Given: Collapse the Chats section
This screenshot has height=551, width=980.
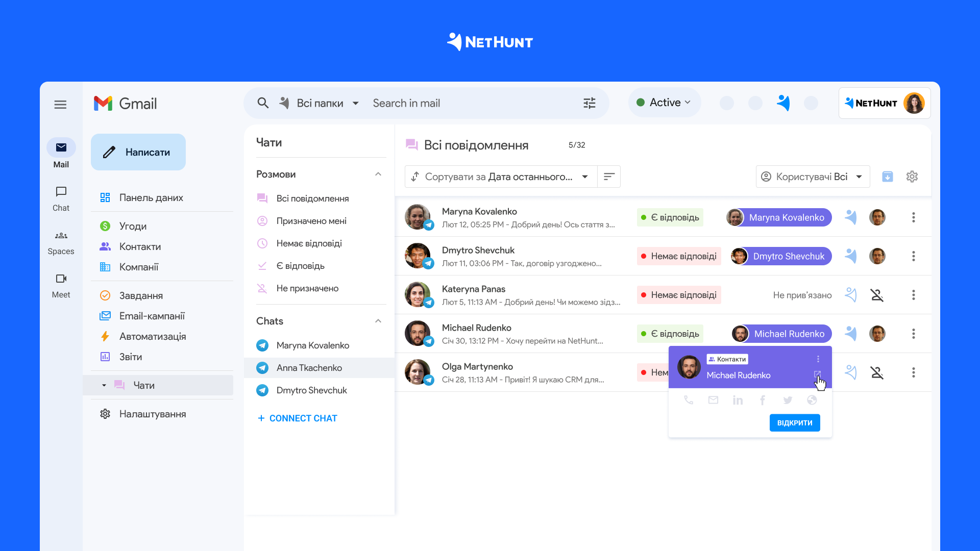Looking at the screenshot, I should click(378, 321).
